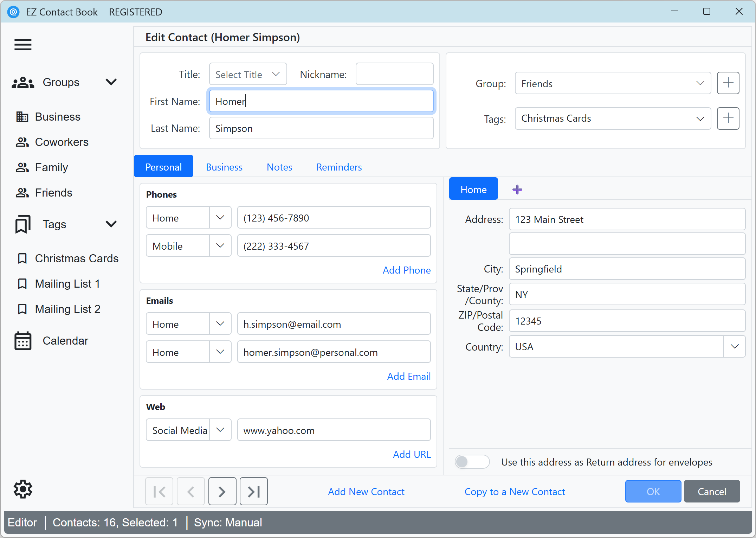Screen dimensions: 756x538
Task: Select the Christmas Cards tag bookmark
Action: point(22,258)
